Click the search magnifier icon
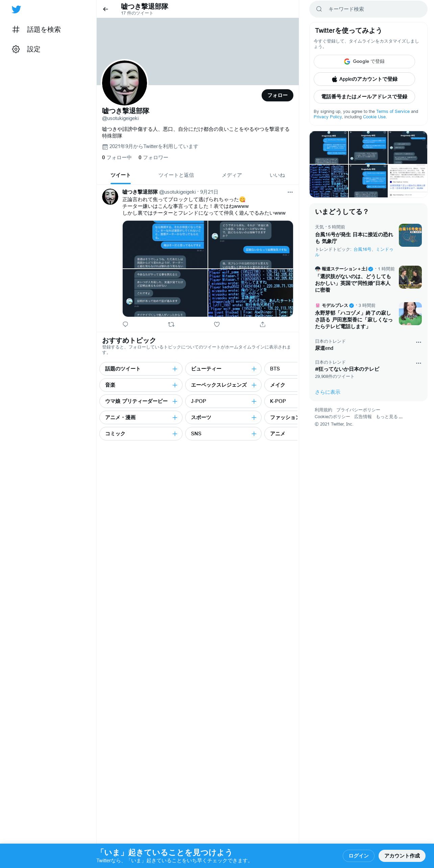The height and width of the screenshot is (868, 434). 319,9
